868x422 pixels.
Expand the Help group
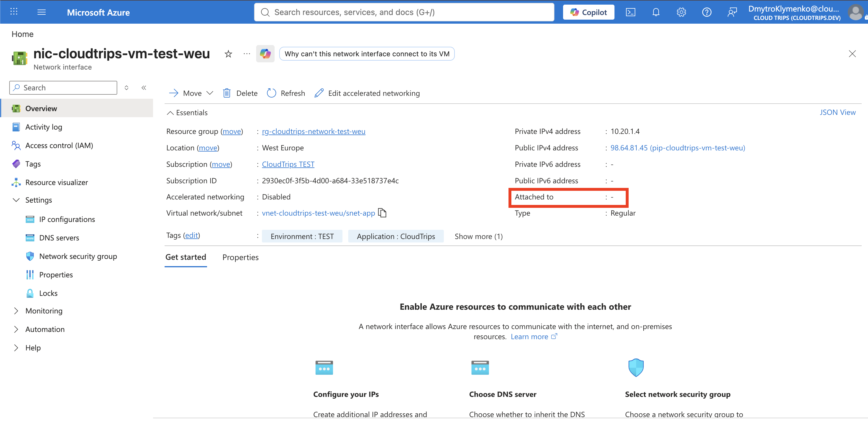pos(16,348)
